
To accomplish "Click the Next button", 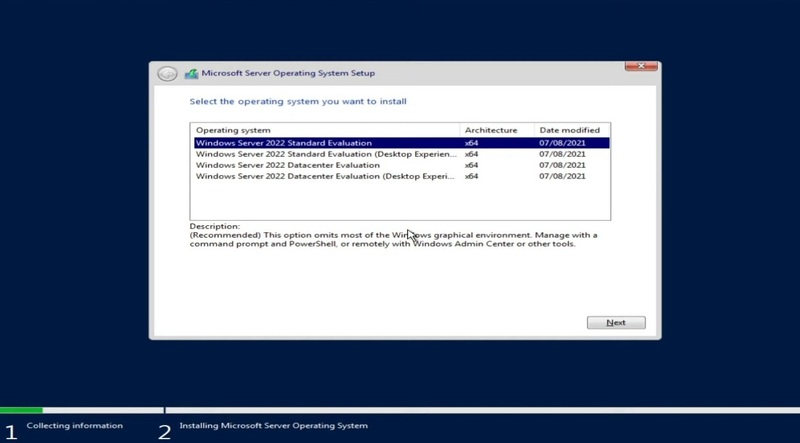I will click(616, 323).
